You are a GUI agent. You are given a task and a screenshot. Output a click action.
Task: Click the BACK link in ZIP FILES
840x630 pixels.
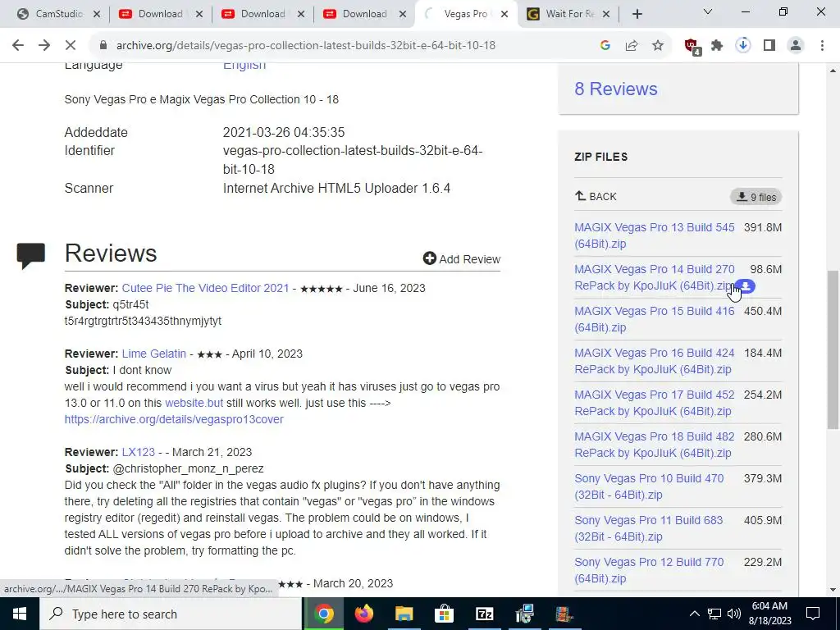pos(596,196)
